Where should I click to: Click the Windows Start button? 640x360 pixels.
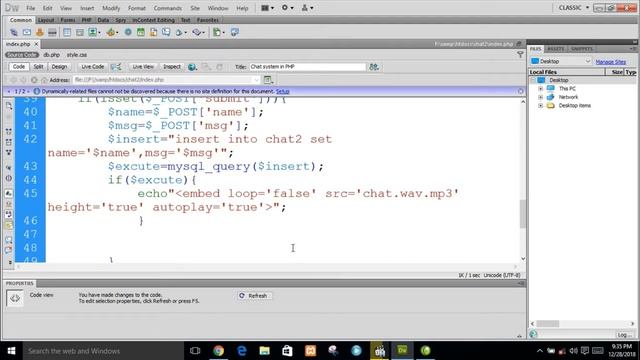click(11, 351)
